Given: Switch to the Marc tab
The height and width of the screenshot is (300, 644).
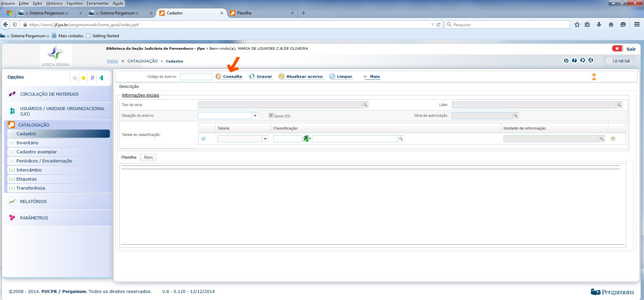Looking at the screenshot, I should [x=148, y=157].
